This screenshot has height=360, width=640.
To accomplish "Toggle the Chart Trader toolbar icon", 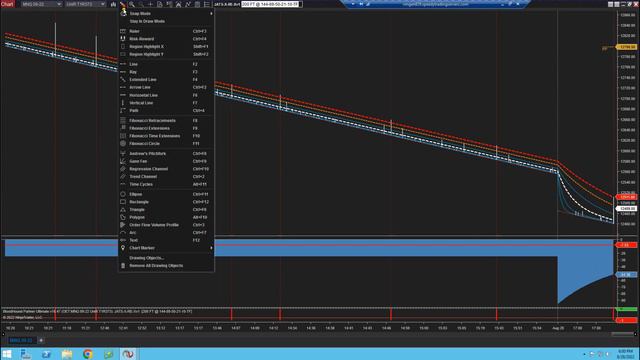I will point(169,4).
